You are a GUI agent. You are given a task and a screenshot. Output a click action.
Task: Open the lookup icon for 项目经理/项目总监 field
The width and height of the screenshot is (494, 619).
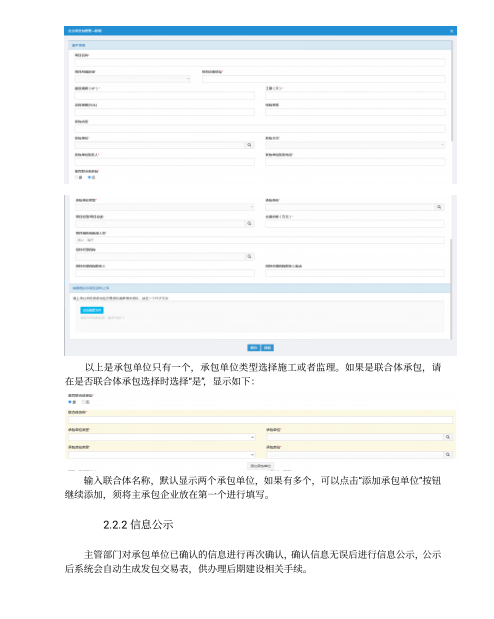pos(249,224)
